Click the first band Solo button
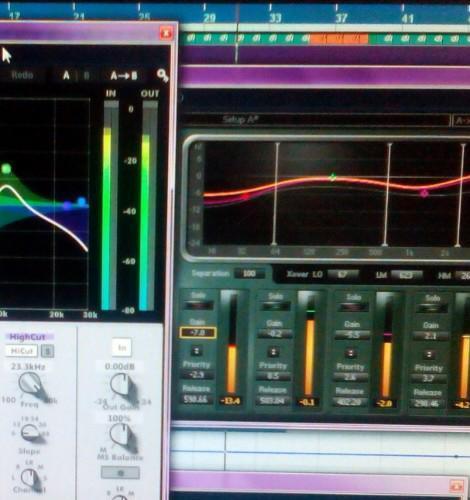 [x=198, y=305]
